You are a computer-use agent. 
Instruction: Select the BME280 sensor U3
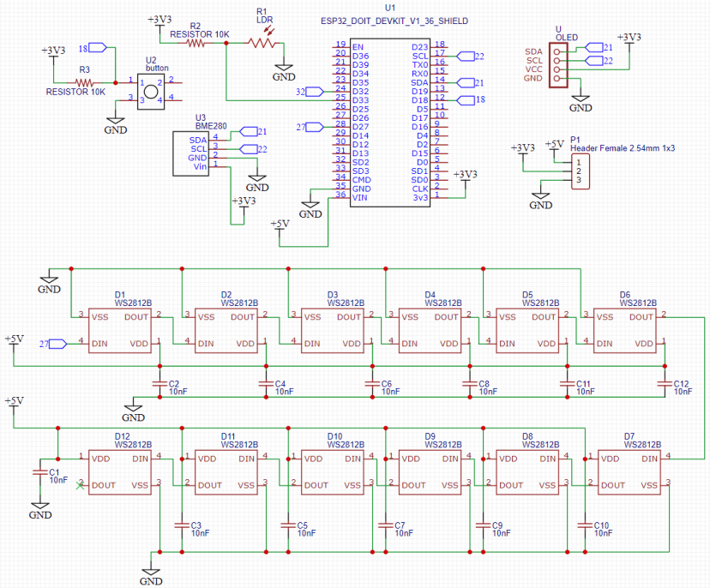pos(189,152)
